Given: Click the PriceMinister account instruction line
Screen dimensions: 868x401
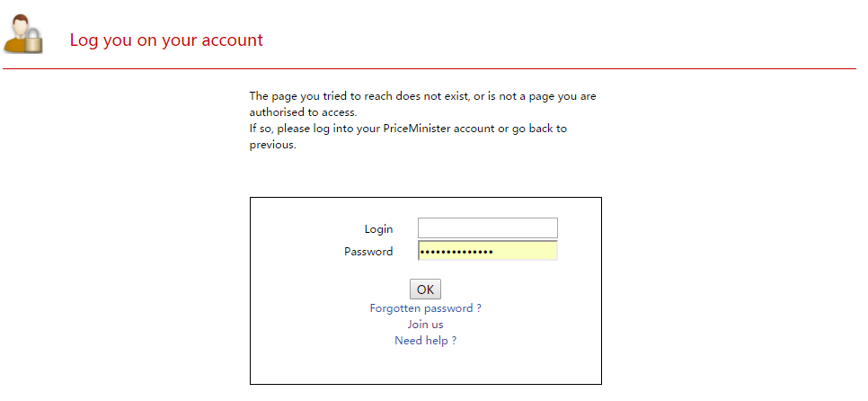Looking at the screenshot, I should coord(408,129).
